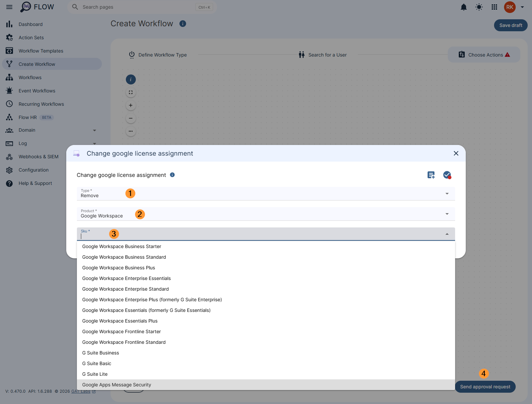Select Google Workspace Enterprise Standard
The width and height of the screenshot is (532, 404).
tap(266, 289)
